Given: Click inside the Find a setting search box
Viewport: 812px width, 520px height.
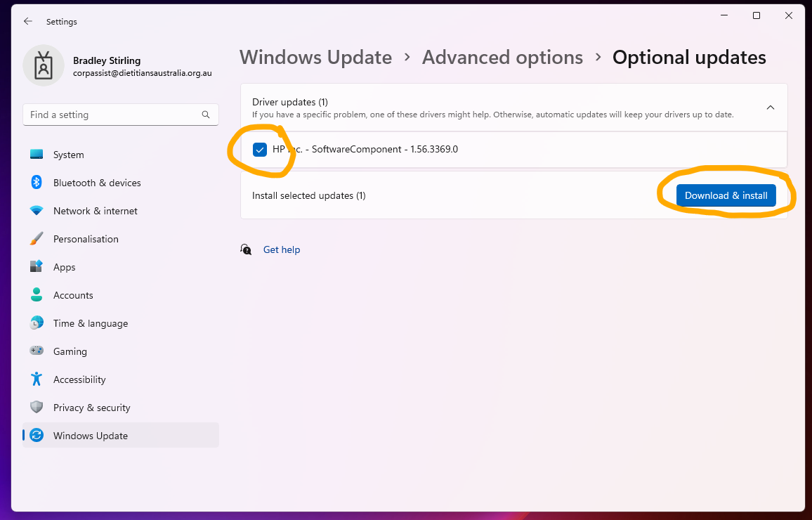Looking at the screenshot, I should (120, 114).
